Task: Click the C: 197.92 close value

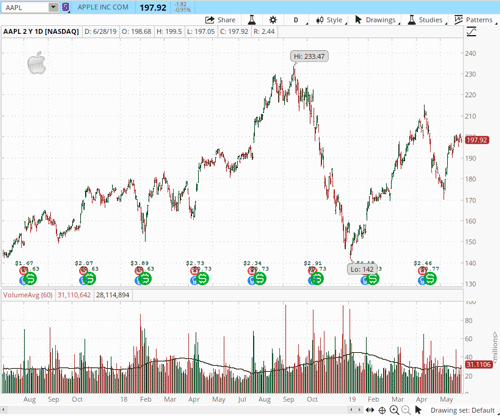Action: click(234, 32)
